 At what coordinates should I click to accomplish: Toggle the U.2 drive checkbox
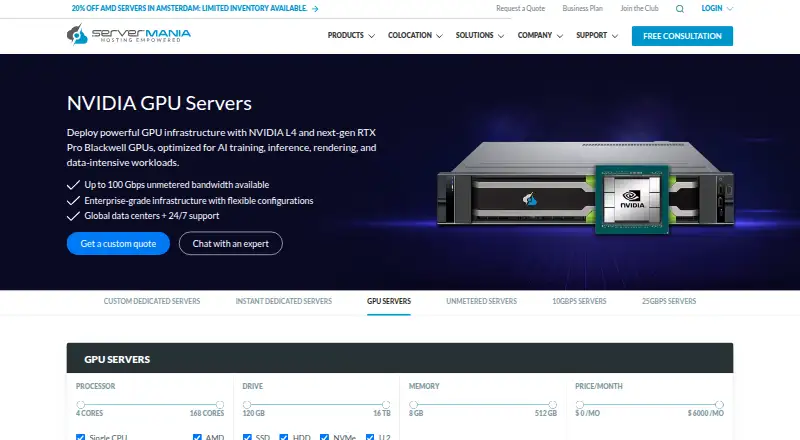pos(370,437)
